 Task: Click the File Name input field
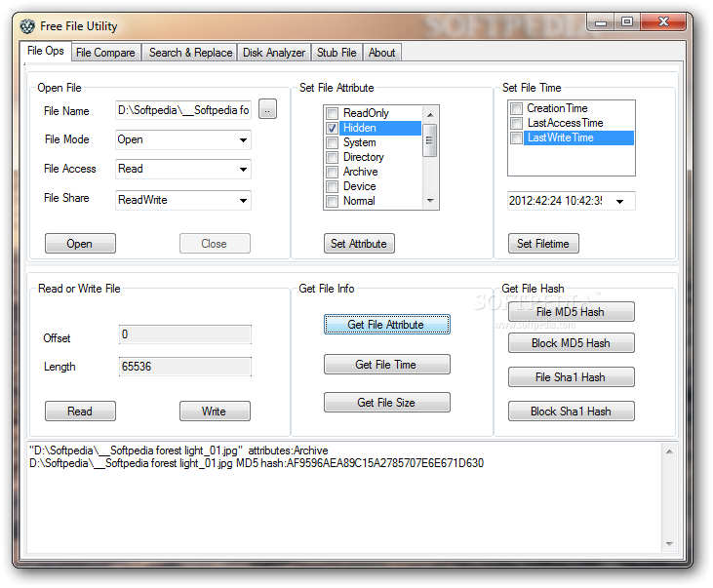(x=183, y=110)
